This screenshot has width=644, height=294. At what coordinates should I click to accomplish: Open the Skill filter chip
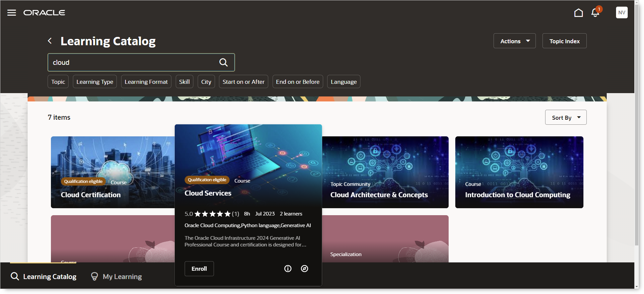pyautogui.click(x=184, y=82)
